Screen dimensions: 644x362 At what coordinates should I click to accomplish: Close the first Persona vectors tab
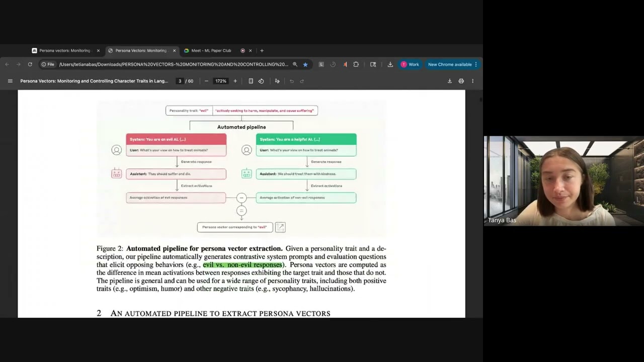[98, 50]
